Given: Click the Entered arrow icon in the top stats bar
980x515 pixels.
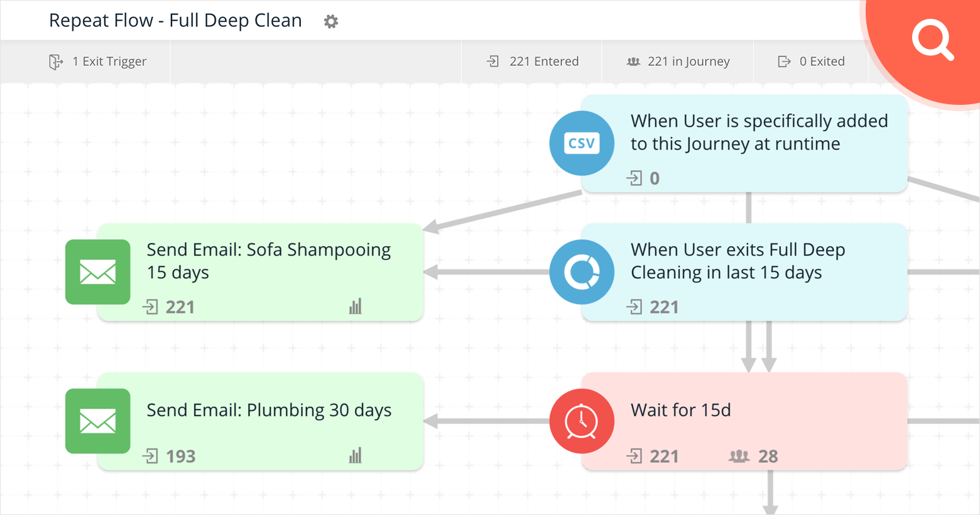Looking at the screenshot, I should tap(494, 61).
